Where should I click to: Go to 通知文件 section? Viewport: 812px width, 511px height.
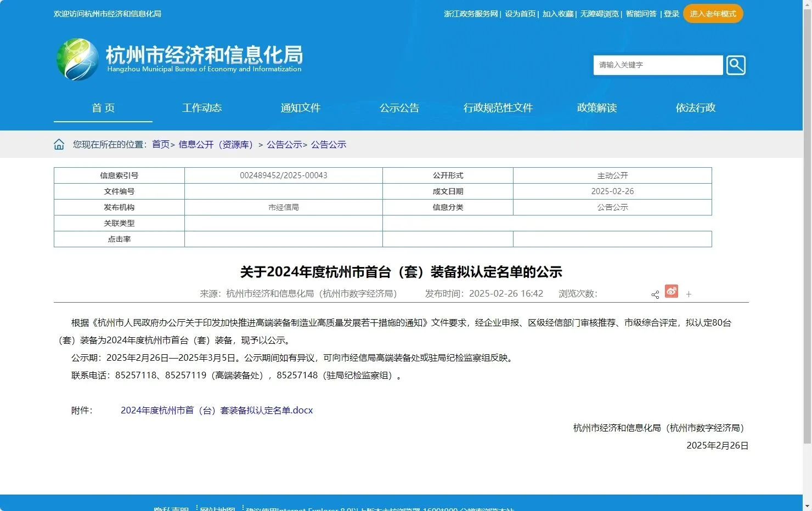point(301,108)
